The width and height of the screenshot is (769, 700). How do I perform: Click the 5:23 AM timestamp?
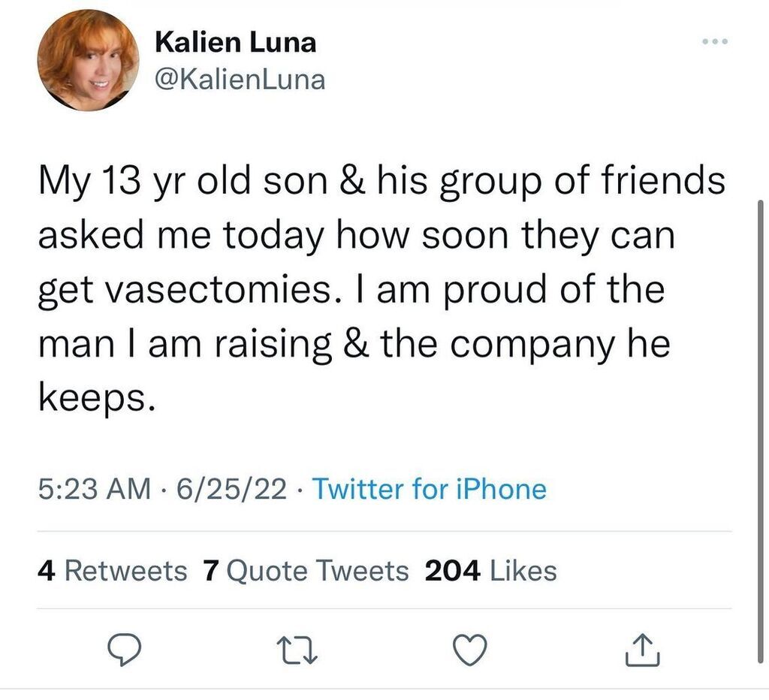coord(93,490)
